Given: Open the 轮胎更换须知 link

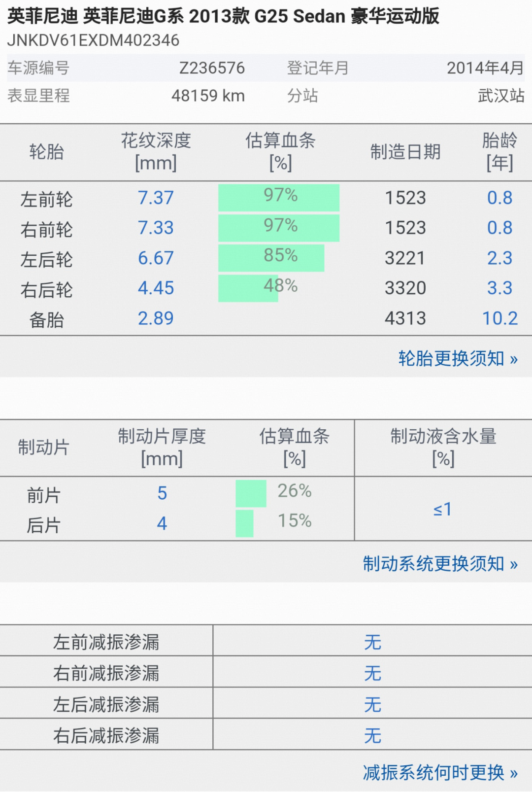Looking at the screenshot, I should [458, 358].
